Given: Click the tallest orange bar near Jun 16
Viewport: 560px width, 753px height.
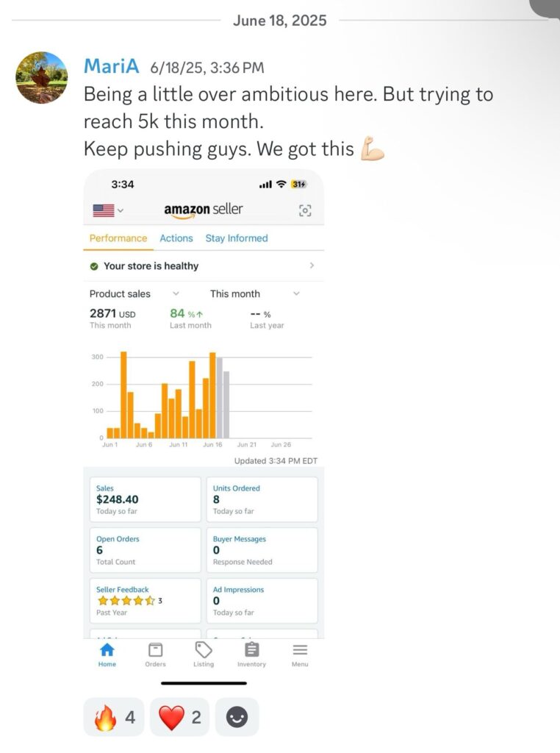Looking at the screenshot, I should tap(212, 395).
